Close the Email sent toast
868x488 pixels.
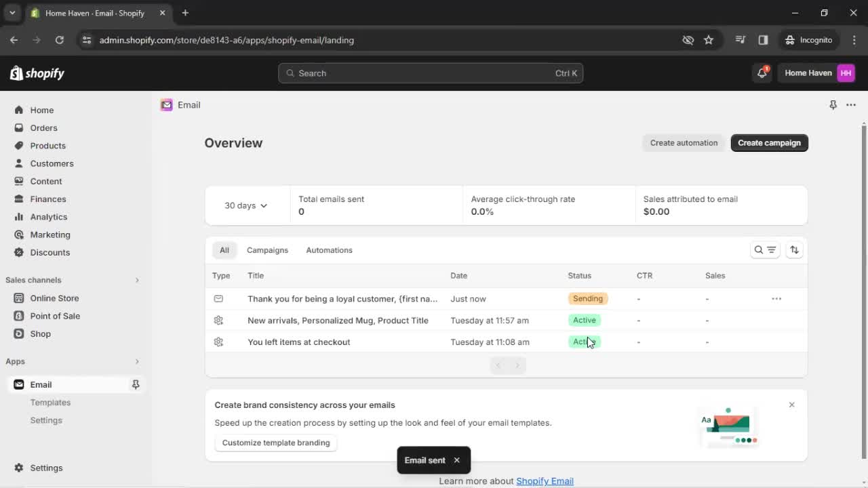click(456, 460)
